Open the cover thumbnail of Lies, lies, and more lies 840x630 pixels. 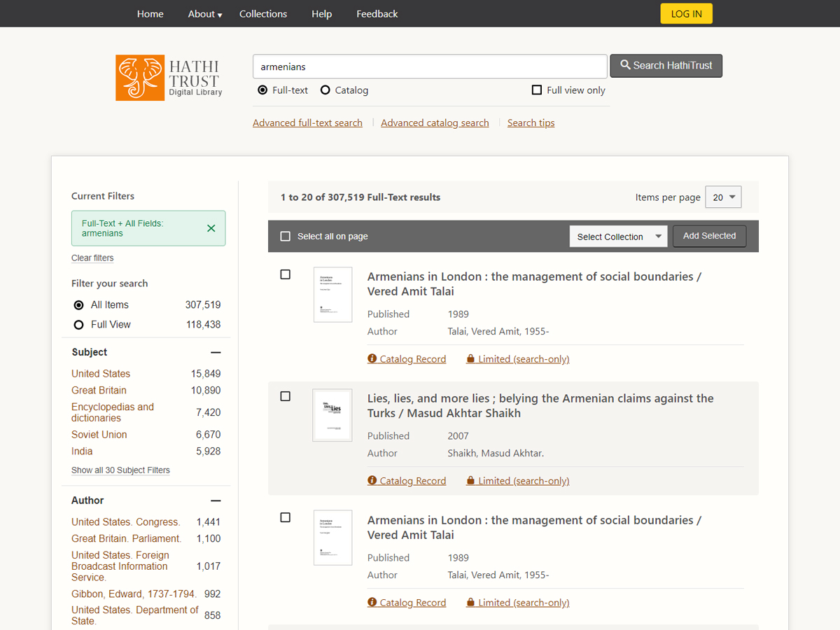coord(332,415)
